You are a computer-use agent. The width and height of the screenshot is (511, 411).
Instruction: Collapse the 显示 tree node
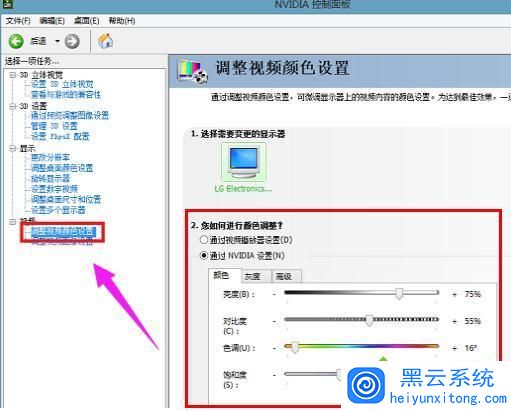pyautogui.click(x=13, y=148)
